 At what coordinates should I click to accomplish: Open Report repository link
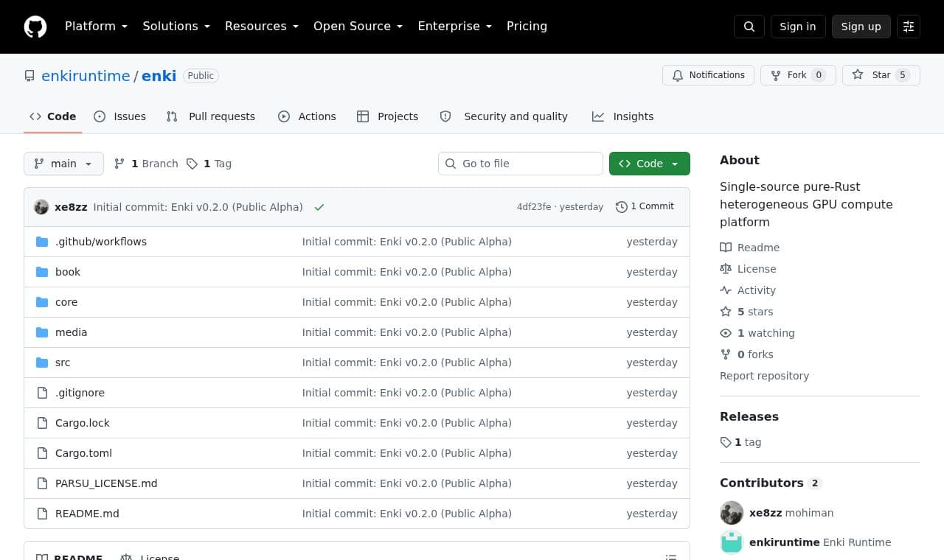pos(764,376)
